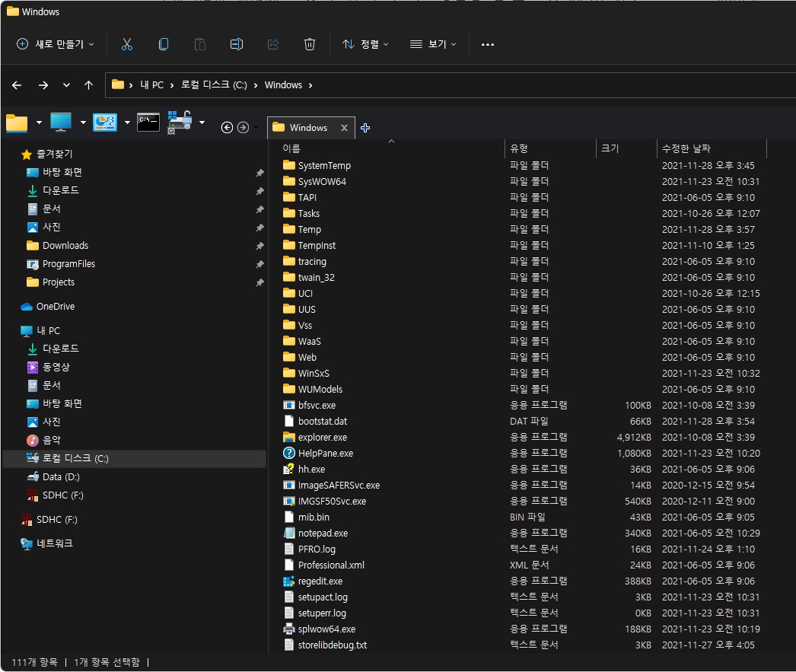Add a new tab with plus icon
Viewport: 796px width, 672px height.
(x=365, y=128)
